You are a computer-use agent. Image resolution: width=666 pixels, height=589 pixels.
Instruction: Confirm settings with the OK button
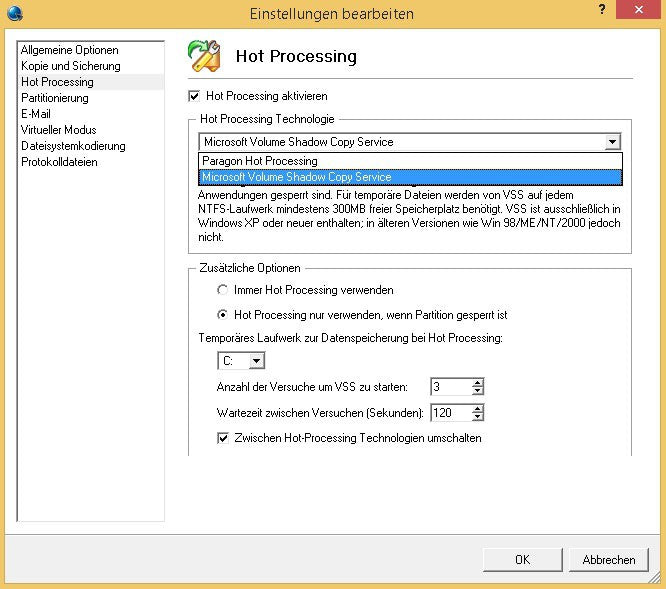click(522, 560)
